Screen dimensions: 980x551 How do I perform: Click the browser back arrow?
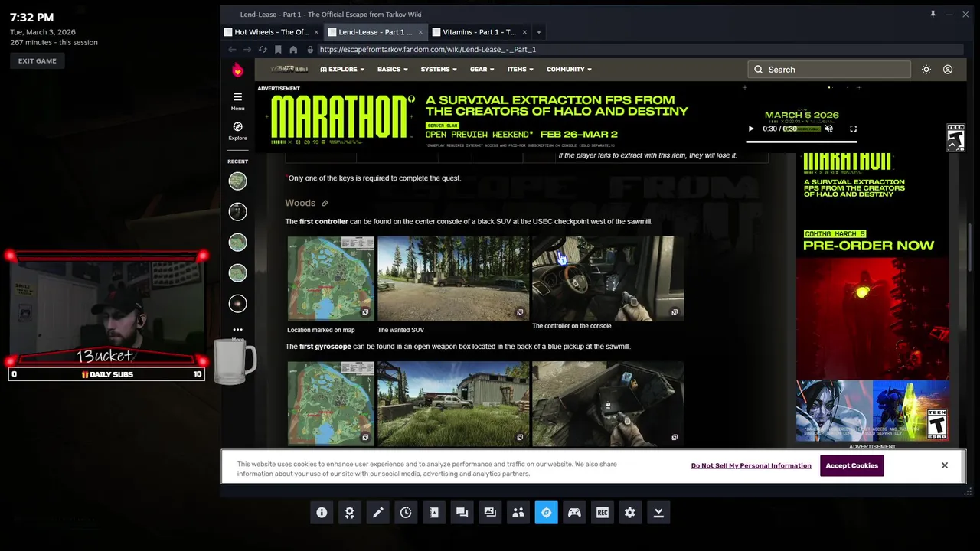(232, 49)
